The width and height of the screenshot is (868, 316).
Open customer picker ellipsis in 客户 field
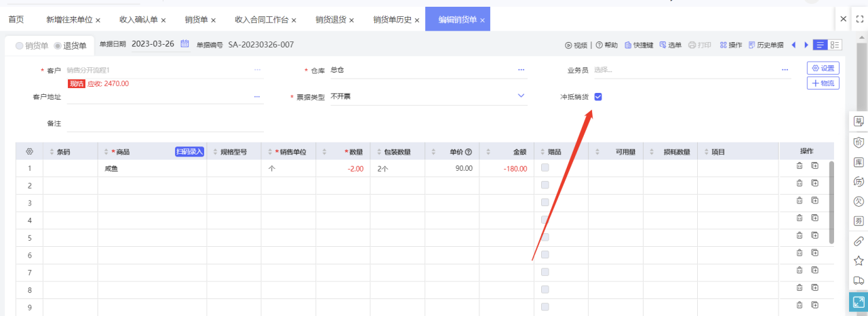click(x=258, y=70)
